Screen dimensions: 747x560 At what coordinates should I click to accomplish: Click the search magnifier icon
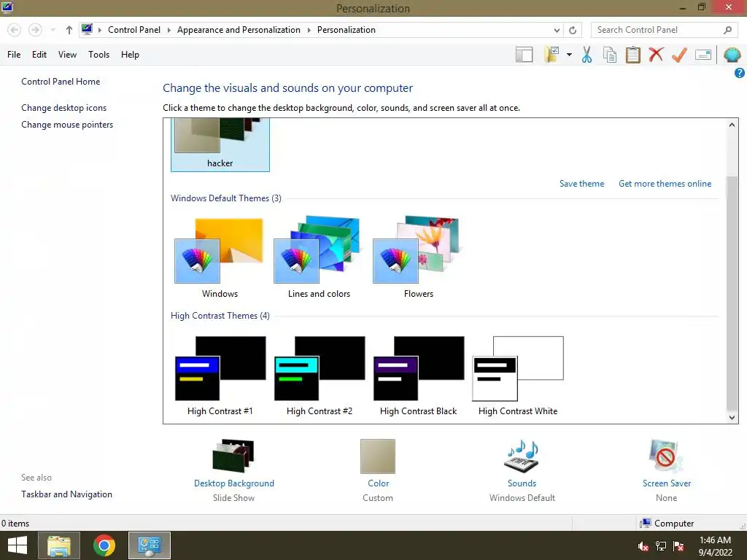[727, 30]
